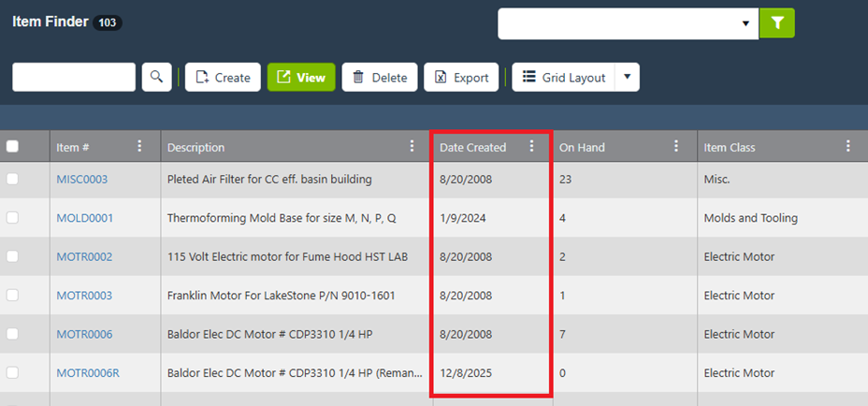Open the Date Created column menu dots
The image size is (868, 406).
531,146
